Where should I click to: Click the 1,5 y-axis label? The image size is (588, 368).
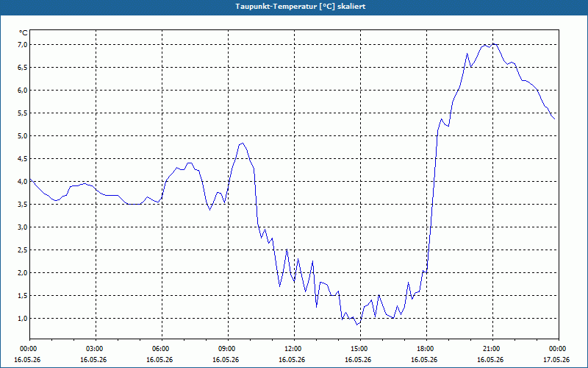pos(23,296)
